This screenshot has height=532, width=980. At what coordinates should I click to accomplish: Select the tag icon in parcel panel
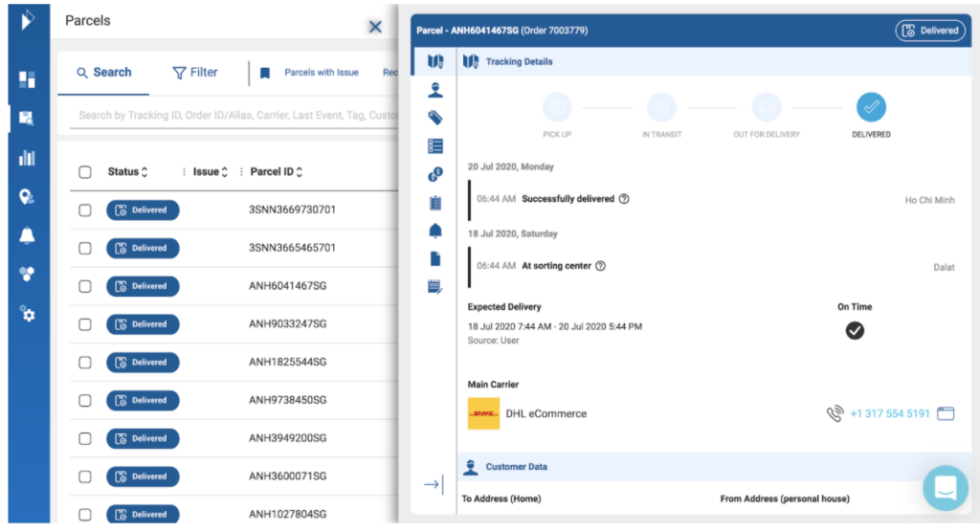coord(435,118)
